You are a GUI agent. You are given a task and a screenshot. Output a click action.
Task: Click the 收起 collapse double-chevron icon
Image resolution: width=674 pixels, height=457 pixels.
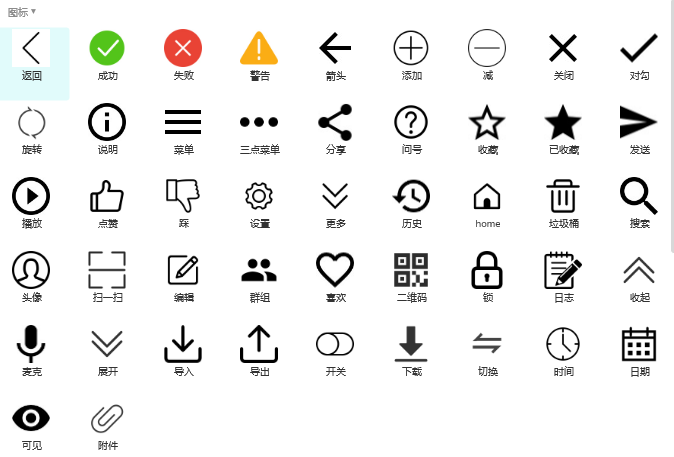pyautogui.click(x=639, y=270)
